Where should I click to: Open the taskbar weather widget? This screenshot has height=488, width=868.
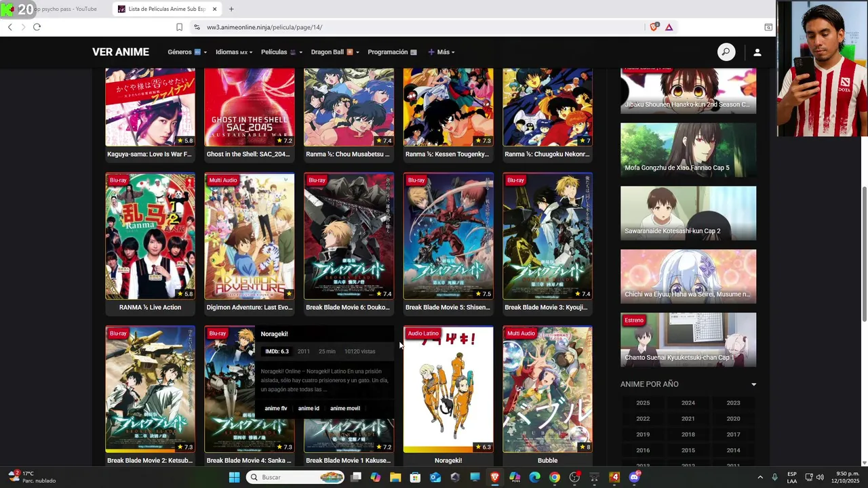[33, 477]
